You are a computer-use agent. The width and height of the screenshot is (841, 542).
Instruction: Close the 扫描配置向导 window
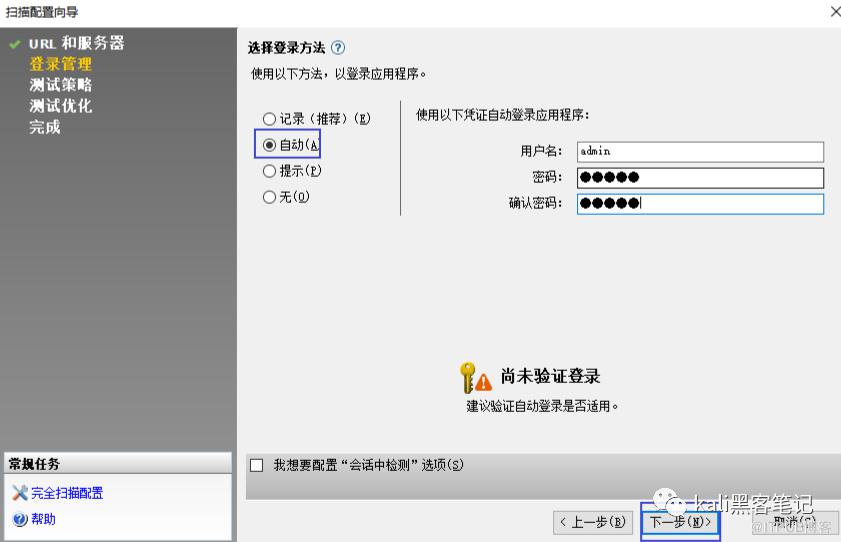click(x=835, y=11)
